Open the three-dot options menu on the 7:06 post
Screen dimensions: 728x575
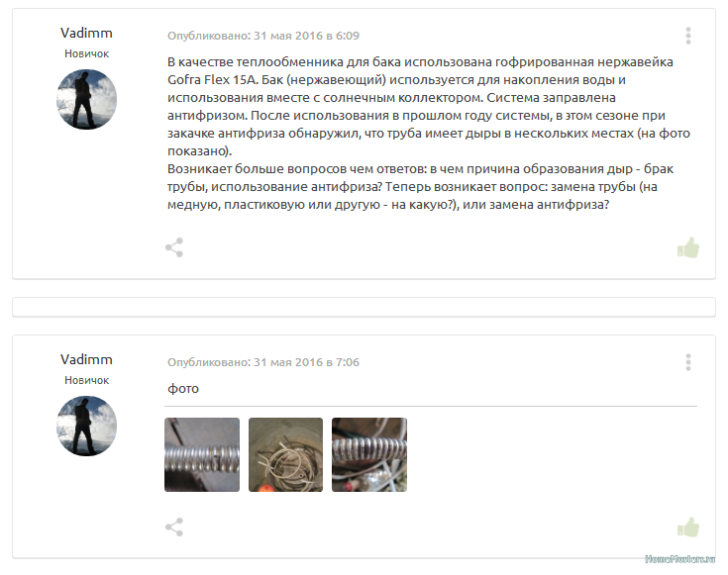pyautogui.click(x=688, y=362)
